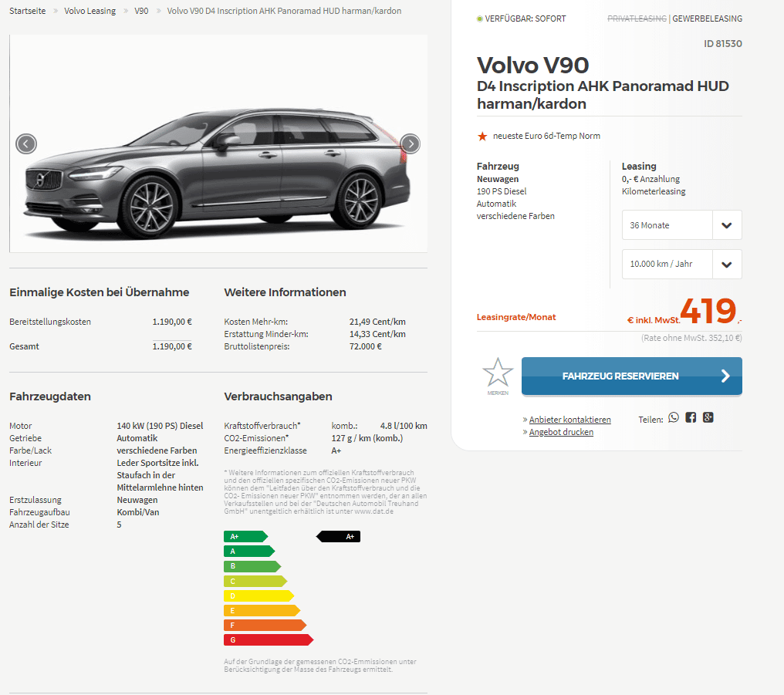Select the green A+ efficiency bar
Viewport: 784px width, 695px height.
point(246,537)
